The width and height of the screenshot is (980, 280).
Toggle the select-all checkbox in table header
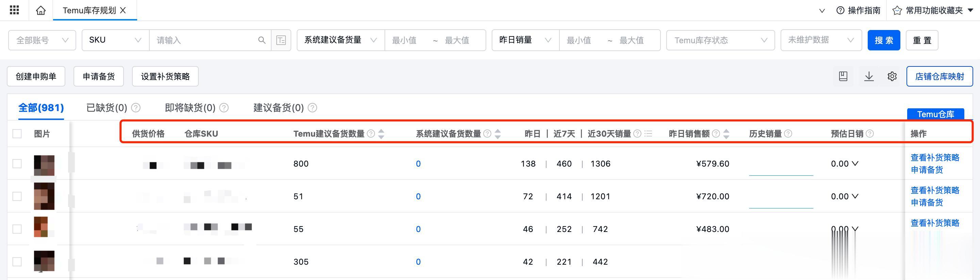(x=17, y=134)
